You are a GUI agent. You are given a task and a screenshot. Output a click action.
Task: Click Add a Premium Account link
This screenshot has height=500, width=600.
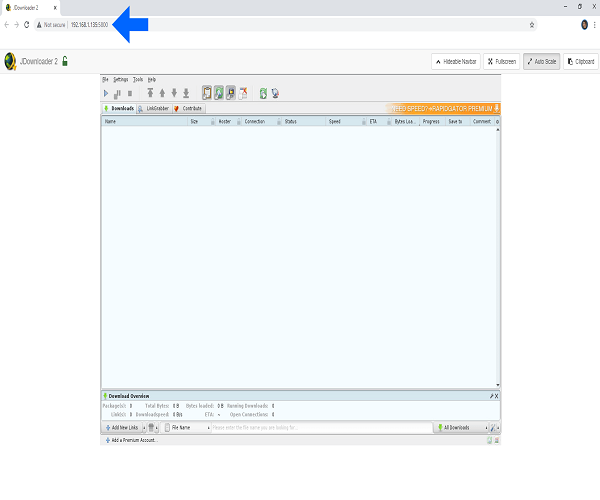132,440
